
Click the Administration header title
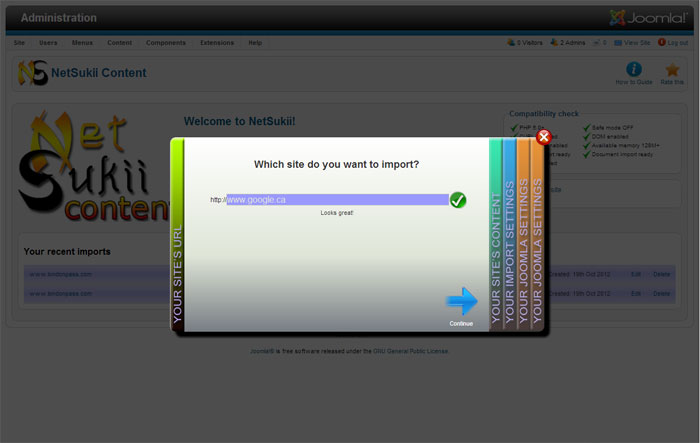58,18
